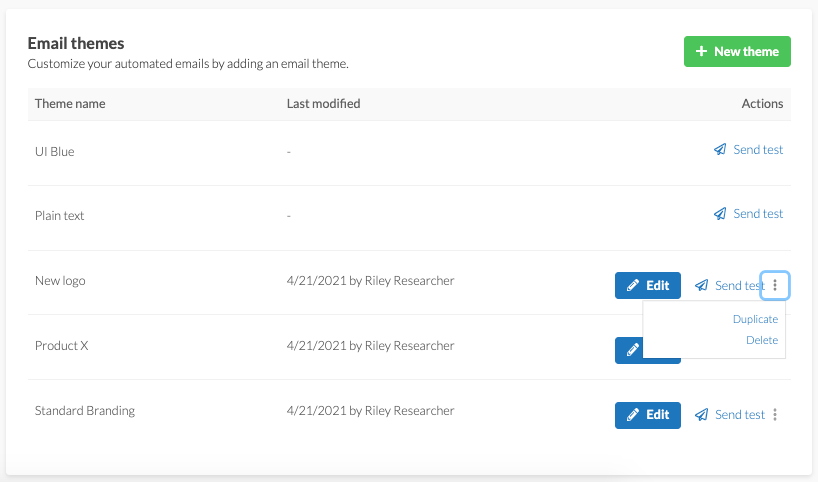The image size is (818, 482).
Task: Open the New logo more-options menu
Action: point(775,285)
